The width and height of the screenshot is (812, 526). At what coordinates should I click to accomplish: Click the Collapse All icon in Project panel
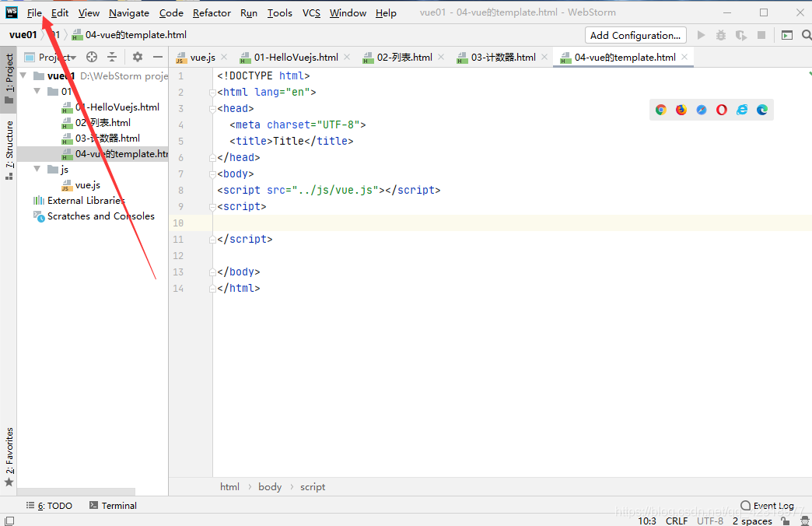coord(112,57)
